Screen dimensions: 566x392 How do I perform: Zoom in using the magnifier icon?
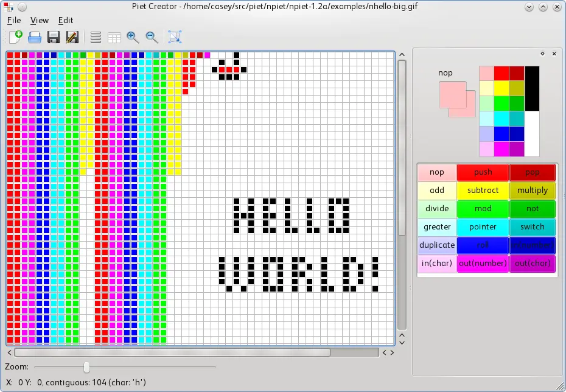[133, 37]
